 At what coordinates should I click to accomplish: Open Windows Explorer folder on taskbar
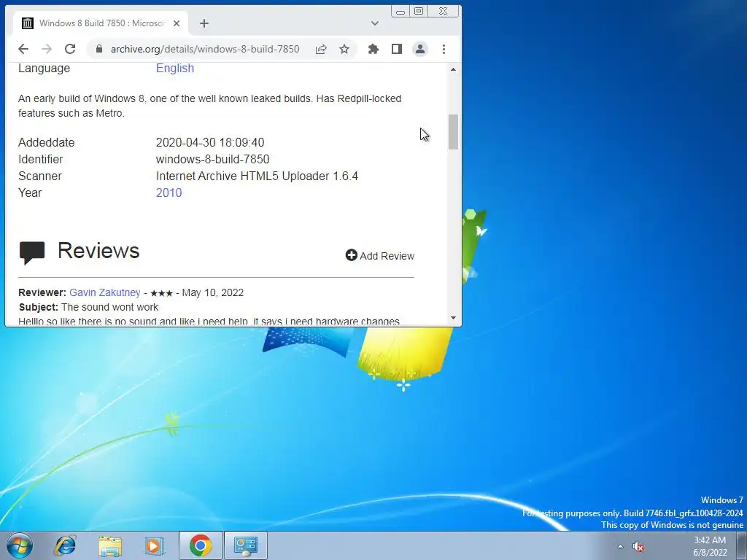(x=110, y=545)
